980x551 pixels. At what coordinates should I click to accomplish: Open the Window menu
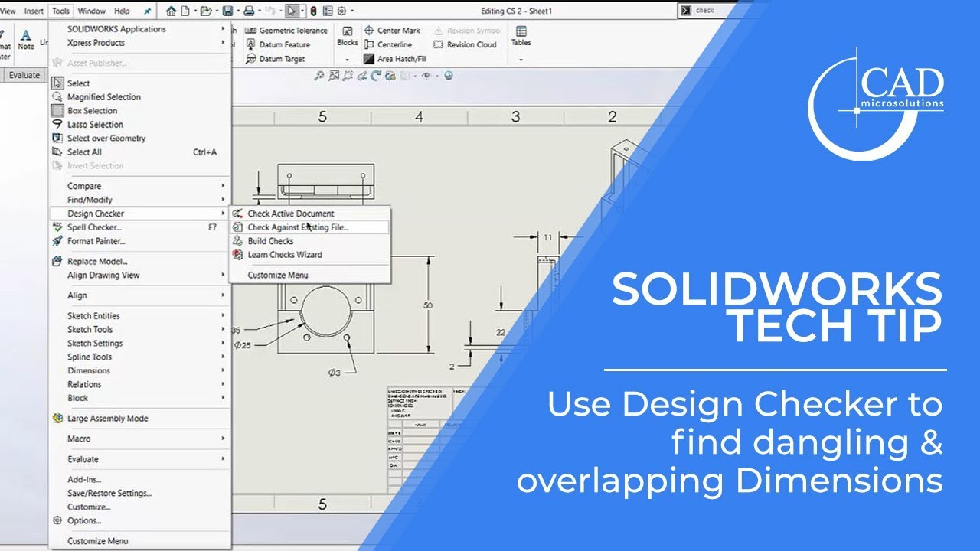point(92,11)
